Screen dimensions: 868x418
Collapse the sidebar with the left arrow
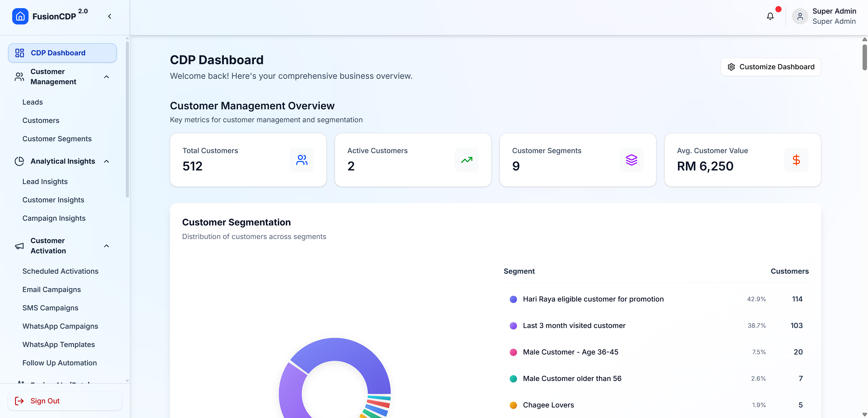click(x=110, y=16)
